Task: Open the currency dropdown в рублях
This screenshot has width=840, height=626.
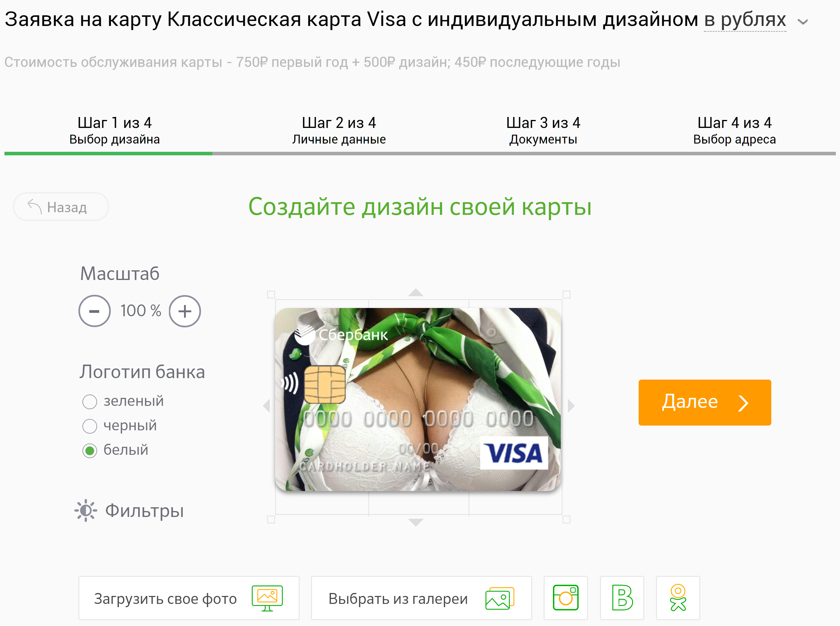Action: (745, 20)
